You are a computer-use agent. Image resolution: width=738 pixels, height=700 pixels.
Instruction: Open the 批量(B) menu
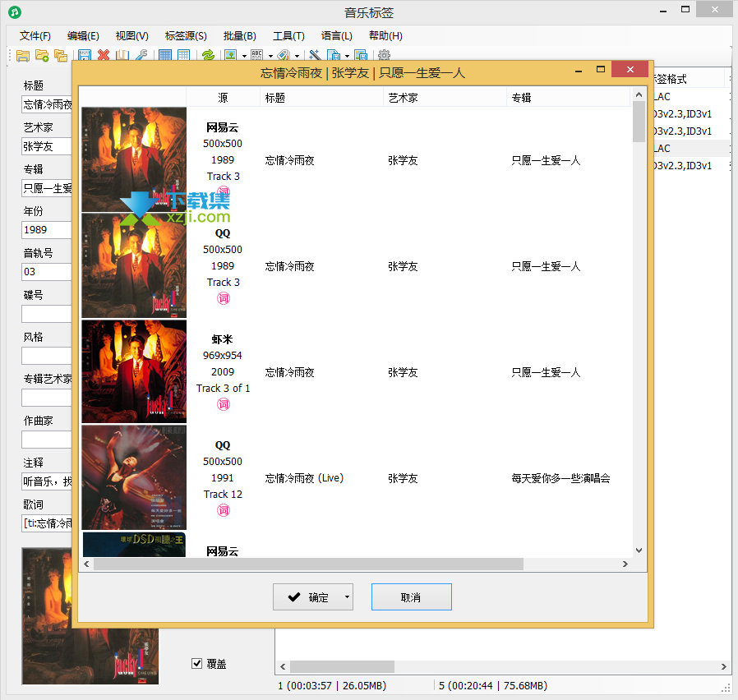pos(240,36)
